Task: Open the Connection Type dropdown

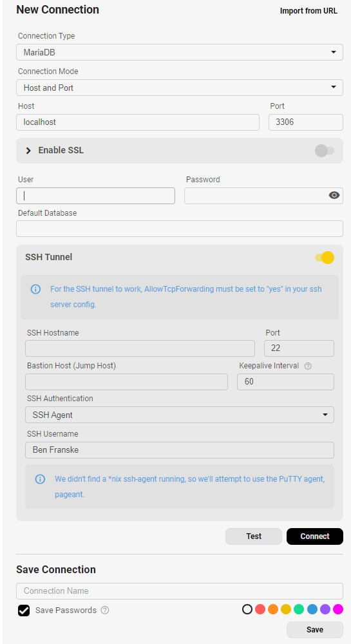Action: pos(180,52)
